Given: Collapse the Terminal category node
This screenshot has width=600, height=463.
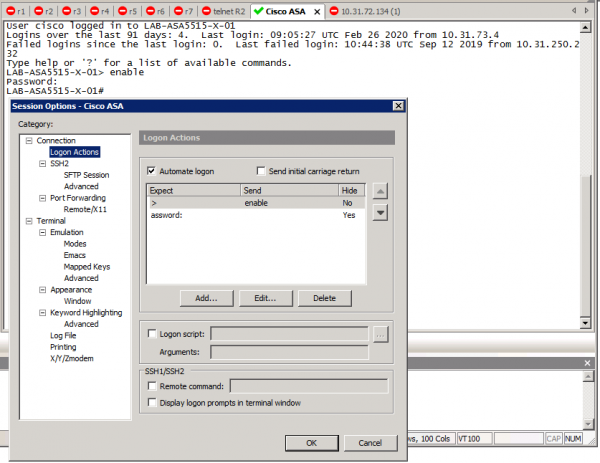Looking at the screenshot, I should (30, 221).
